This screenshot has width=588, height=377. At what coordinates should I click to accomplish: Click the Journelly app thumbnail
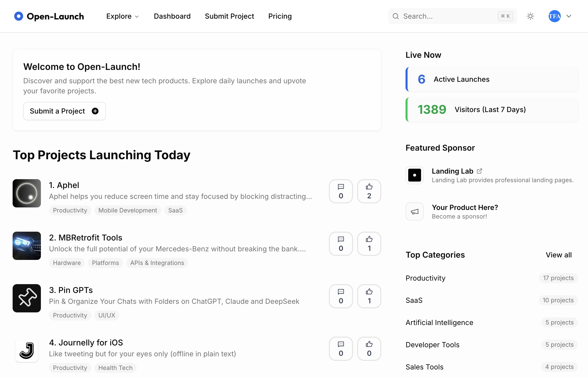26,351
